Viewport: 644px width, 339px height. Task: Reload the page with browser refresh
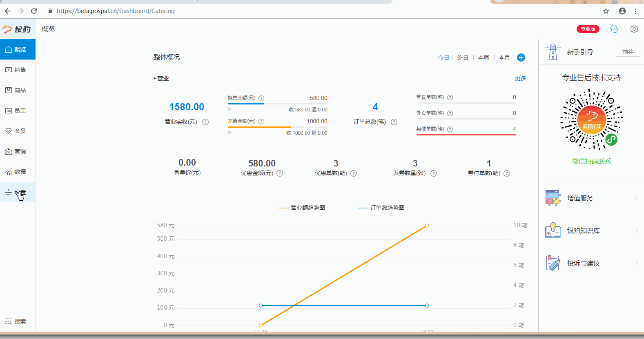click(x=34, y=11)
